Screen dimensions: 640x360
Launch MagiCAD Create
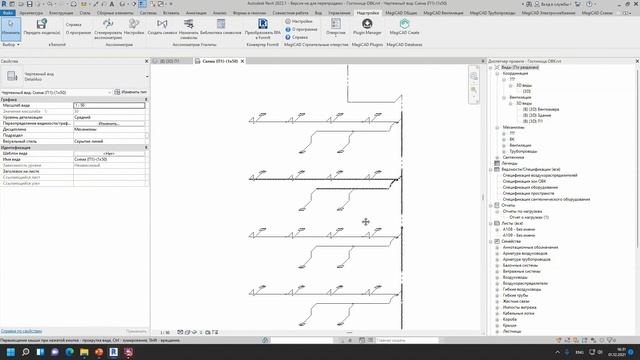coord(404,27)
